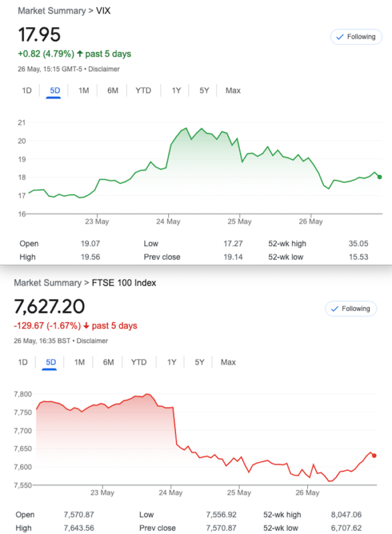Viewport: 392px width, 534px height.
Task: Click the 7,800 y-axis label on FTSE chart
Action: [23, 394]
